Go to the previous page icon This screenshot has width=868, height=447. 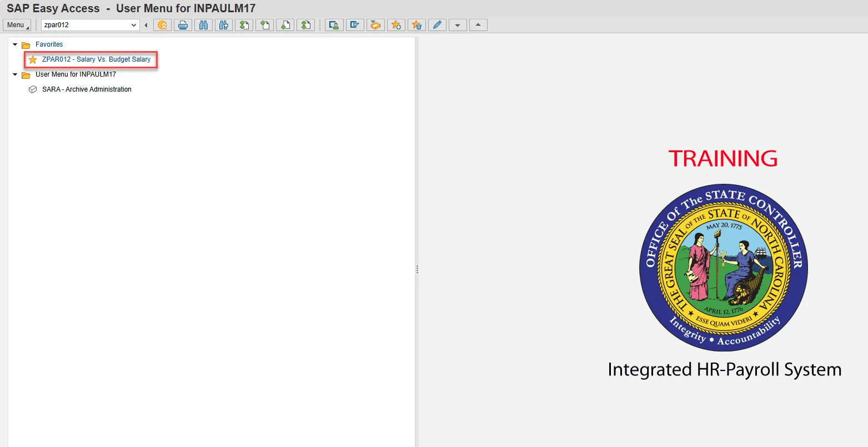(x=265, y=25)
